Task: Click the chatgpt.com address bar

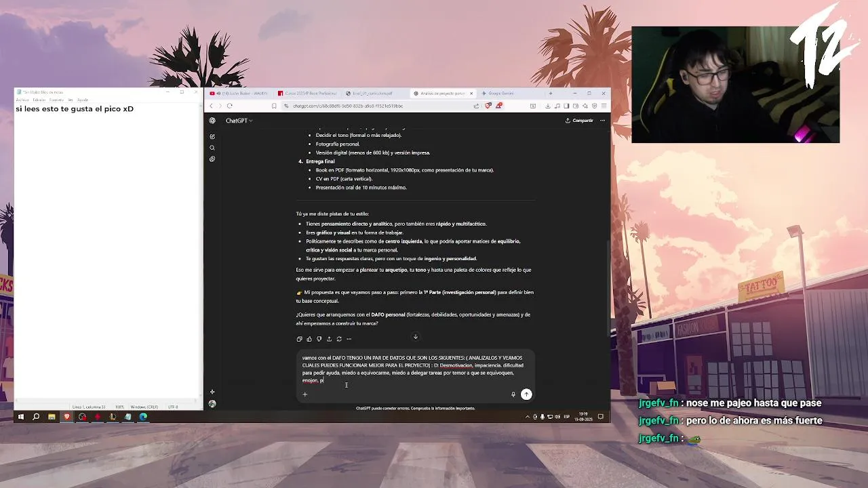Action: [x=376, y=106]
